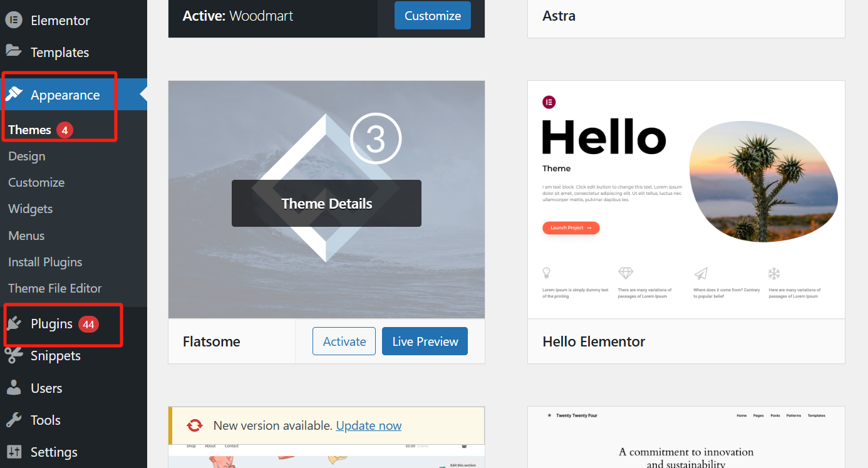Click the Update now link
Viewport: 868px width, 468px height.
(369, 425)
